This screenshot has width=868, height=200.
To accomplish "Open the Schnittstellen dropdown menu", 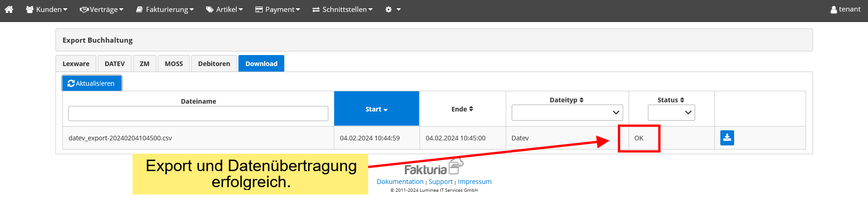I will coord(343,9).
